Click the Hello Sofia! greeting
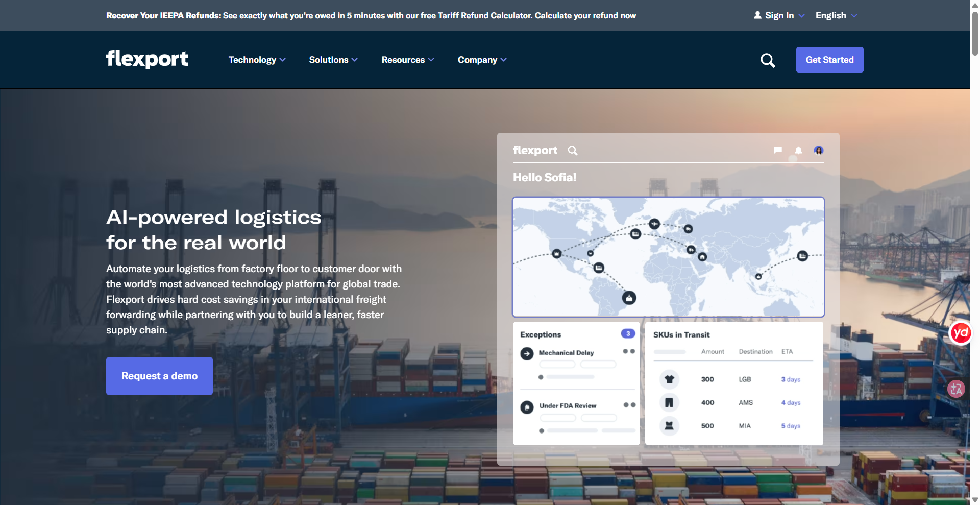This screenshot has width=980, height=505. pyautogui.click(x=545, y=178)
